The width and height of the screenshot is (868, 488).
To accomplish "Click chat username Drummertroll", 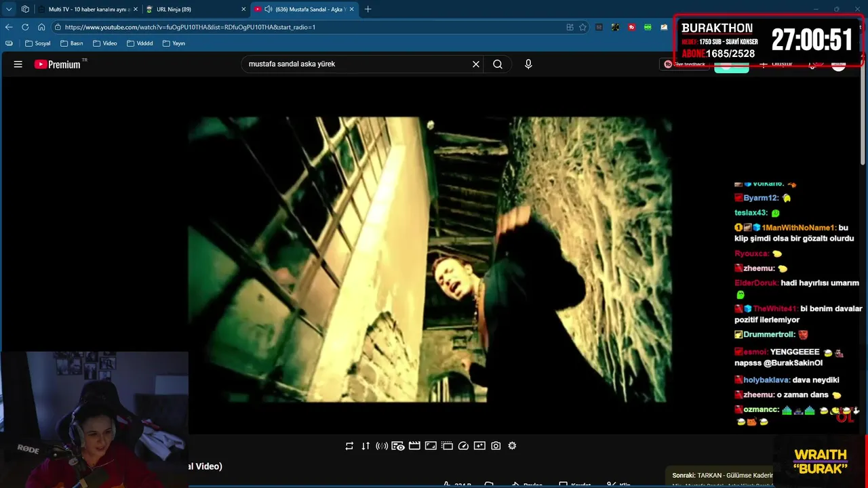I will click(x=768, y=335).
